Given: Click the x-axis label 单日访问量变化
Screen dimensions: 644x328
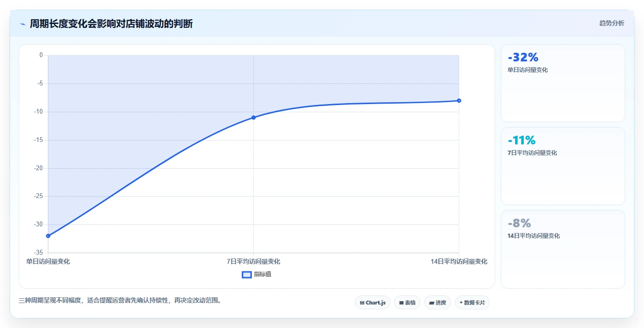Looking at the screenshot, I should [48, 261].
